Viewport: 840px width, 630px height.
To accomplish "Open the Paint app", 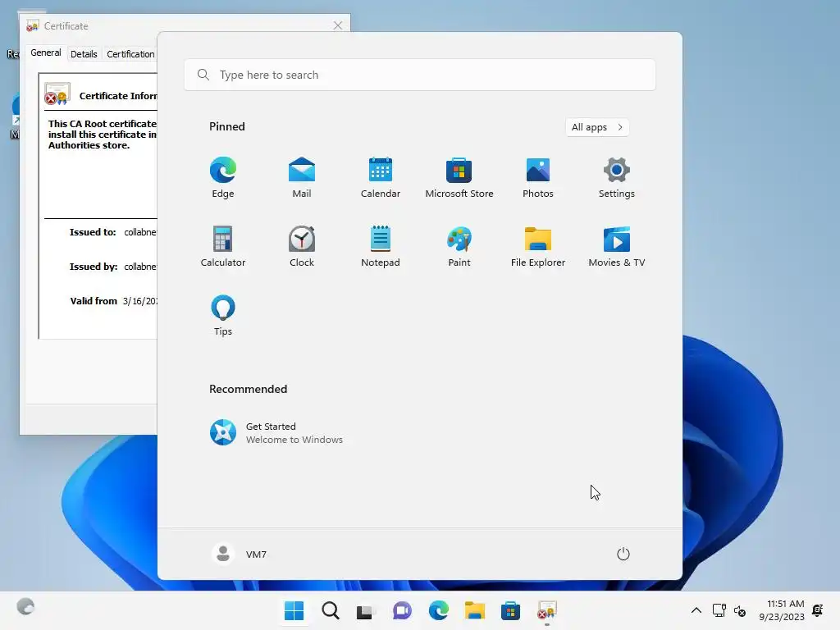I will click(459, 246).
